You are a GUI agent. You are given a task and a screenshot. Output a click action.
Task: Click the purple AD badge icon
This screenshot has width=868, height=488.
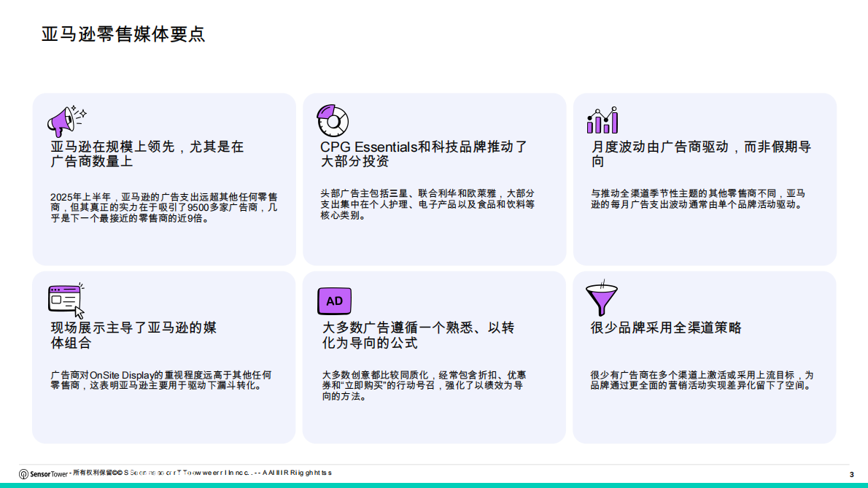point(334,301)
